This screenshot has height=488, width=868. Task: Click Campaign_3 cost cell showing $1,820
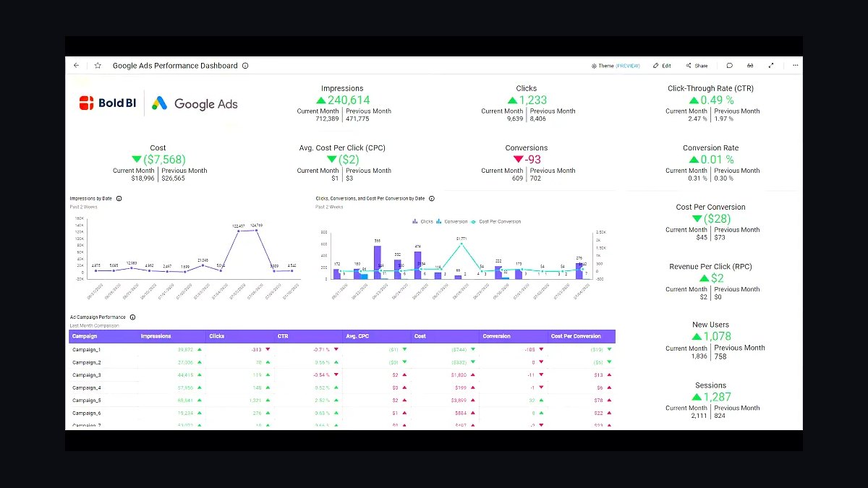(460, 375)
